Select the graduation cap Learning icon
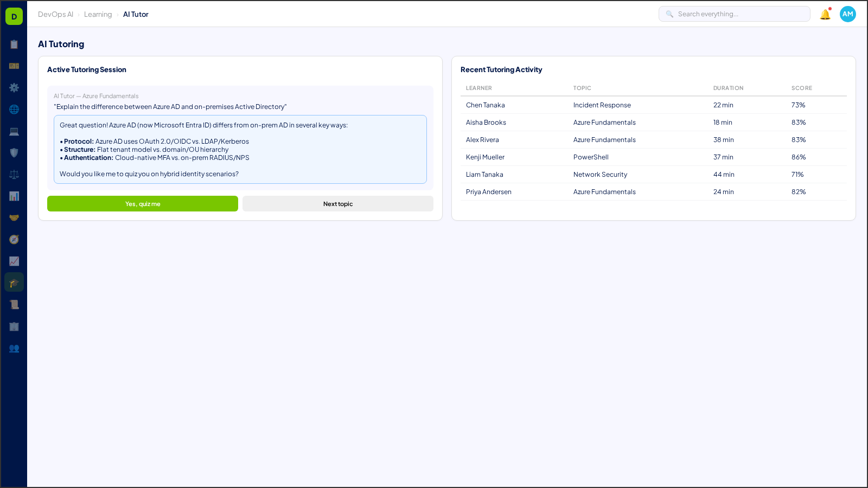Image resolution: width=868 pixels, height=488 pixels. (14, 282)
